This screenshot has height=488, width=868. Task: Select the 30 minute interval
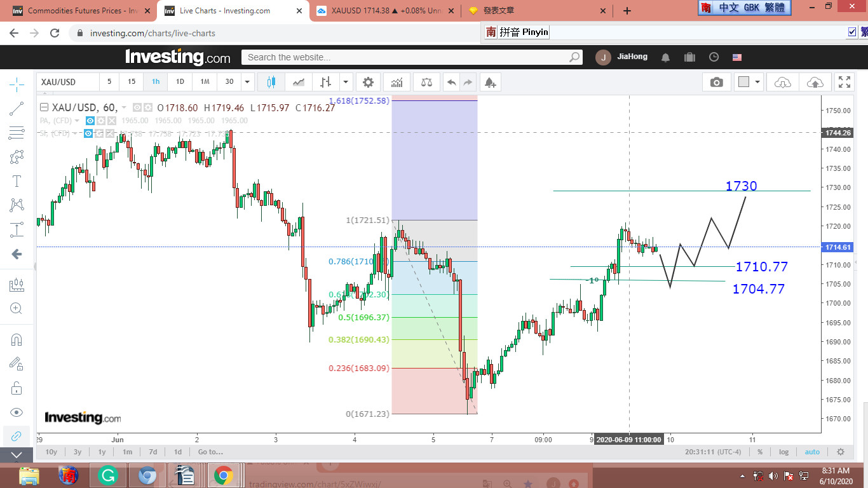pos(229,82)
